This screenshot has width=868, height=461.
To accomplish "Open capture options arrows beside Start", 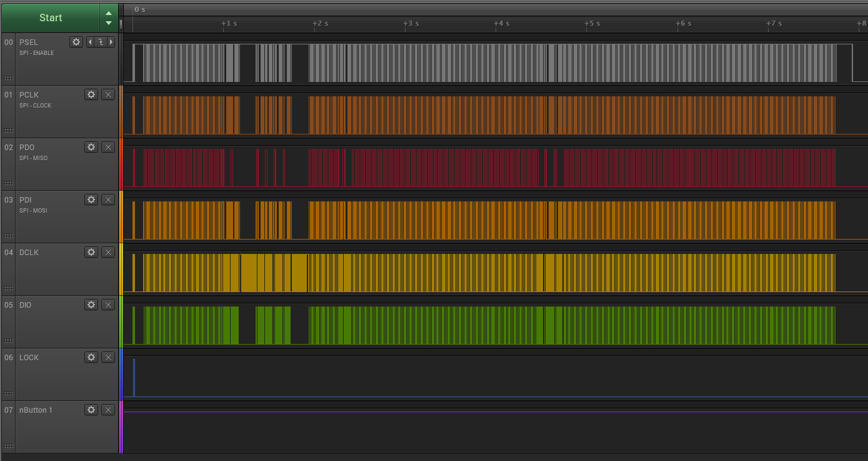I will click(109, 18).
